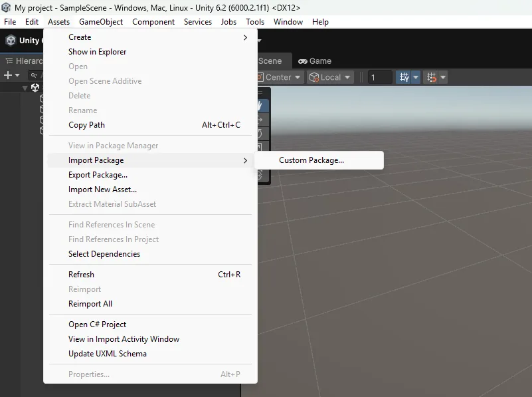532x397 pixels.
Task: Switch to the Game tab
Action: [x=315, y=61]
